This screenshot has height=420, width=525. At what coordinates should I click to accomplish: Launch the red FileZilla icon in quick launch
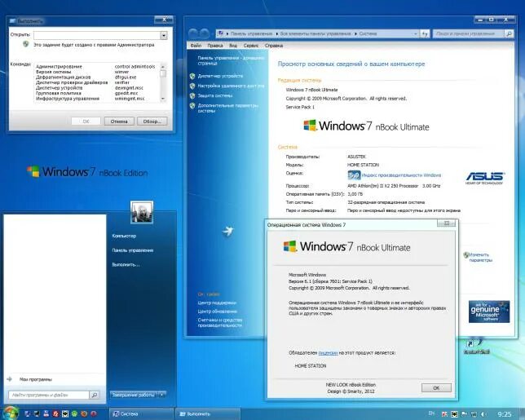pyautogui.click(x=55, y=414)
